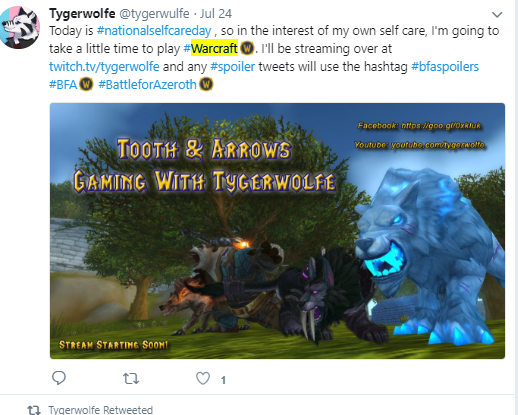Open Tygerwolfe's profile avatar

[20, 28]
